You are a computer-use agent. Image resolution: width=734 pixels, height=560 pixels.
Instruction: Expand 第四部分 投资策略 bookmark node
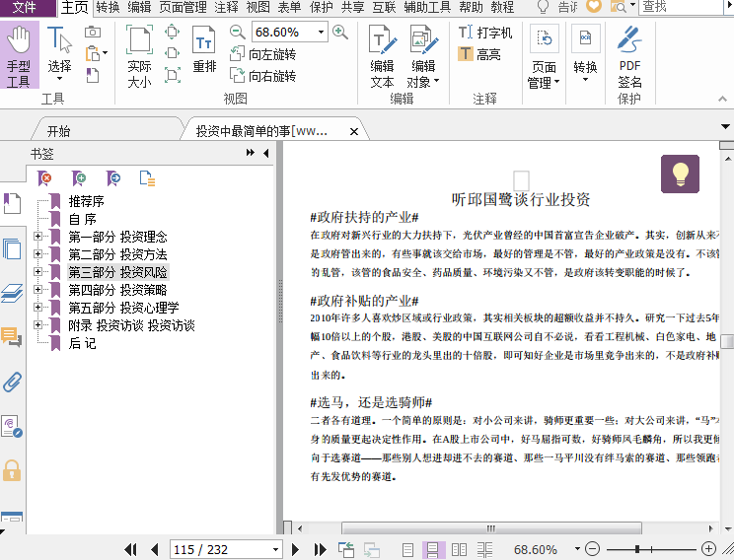(x=37, y=290)
